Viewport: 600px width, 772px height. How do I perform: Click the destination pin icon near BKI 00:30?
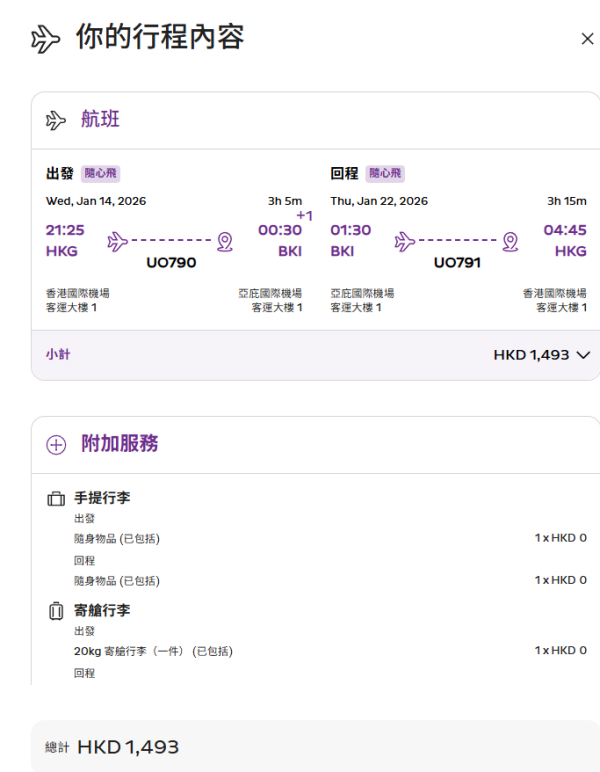(x=225, y=241)
